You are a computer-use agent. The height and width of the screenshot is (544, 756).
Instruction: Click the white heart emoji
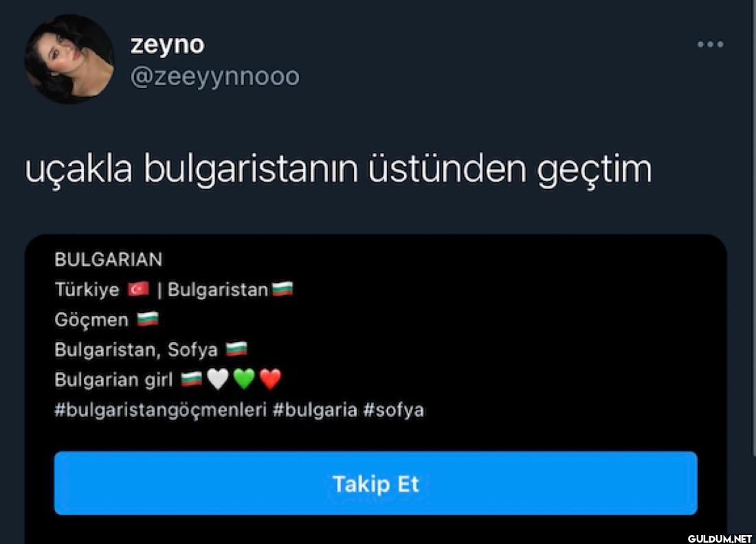point(217,379)
